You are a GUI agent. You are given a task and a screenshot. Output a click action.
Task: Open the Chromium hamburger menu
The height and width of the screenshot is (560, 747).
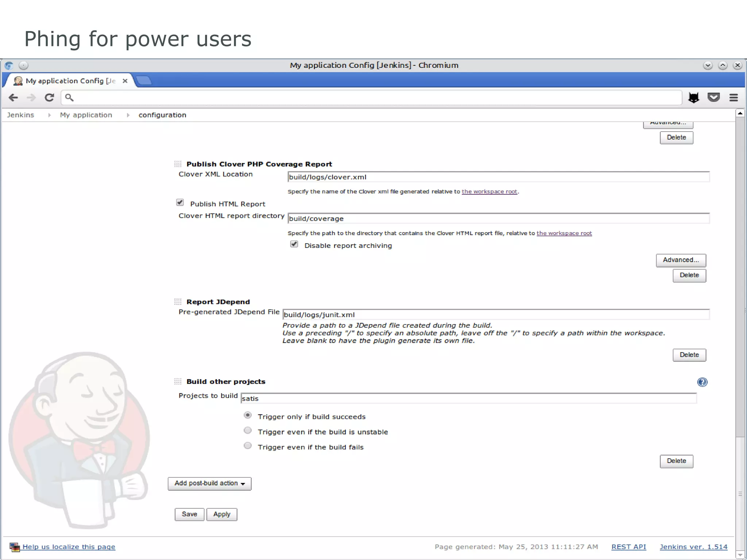[x=734, y=97]
